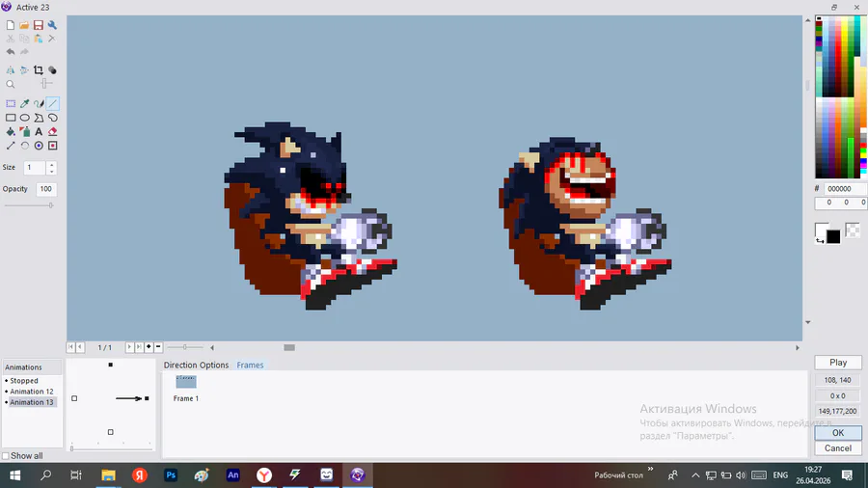
Task: Select the Text tool
Action: click(x=39, y=132)
